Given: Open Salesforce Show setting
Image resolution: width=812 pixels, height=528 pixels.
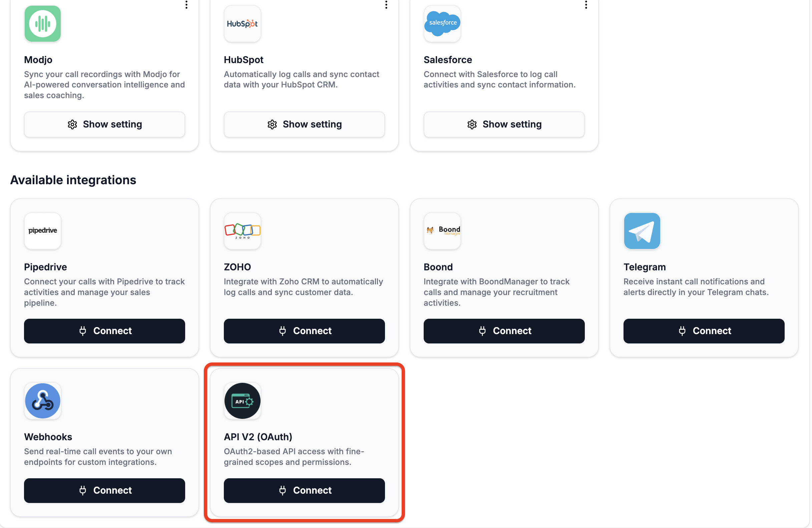Looking at the screenshot, I should (504, 124).
